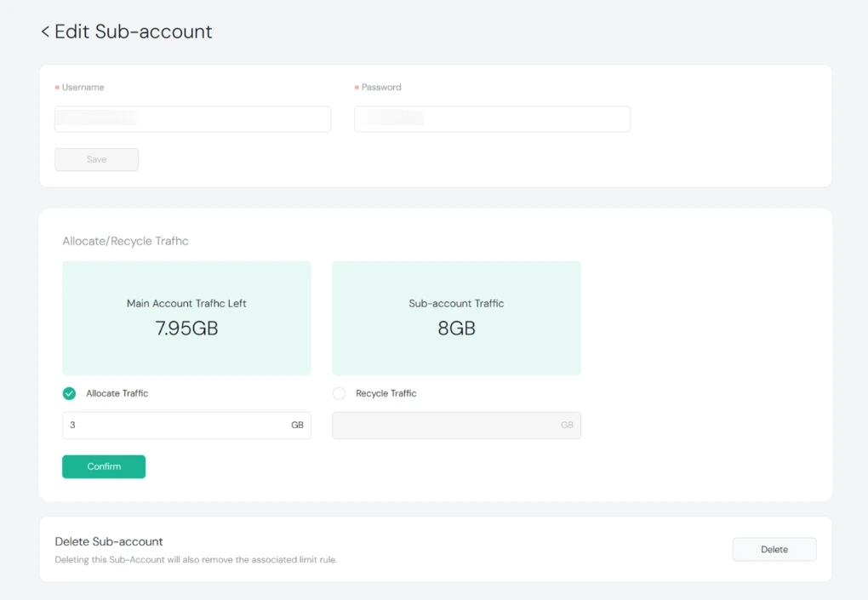Go back using the arrow beside Edit Sub-account

coord(45,32)
